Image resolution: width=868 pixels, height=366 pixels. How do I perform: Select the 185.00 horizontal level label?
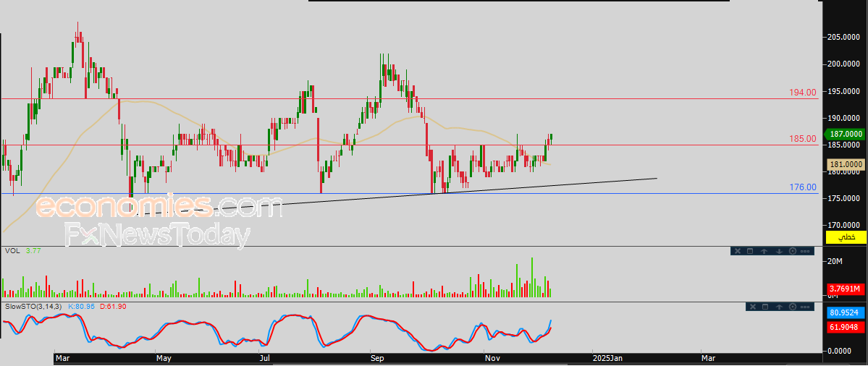(803, 139)
